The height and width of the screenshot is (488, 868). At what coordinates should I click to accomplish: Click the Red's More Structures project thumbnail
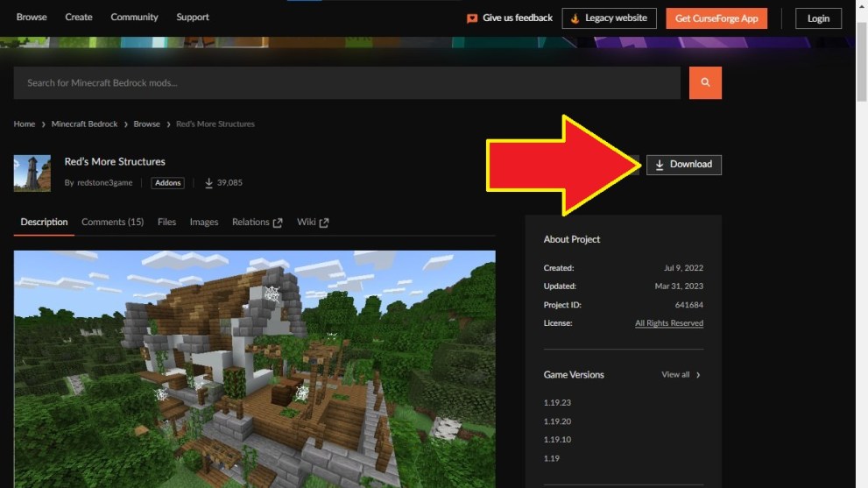[32, 173]
